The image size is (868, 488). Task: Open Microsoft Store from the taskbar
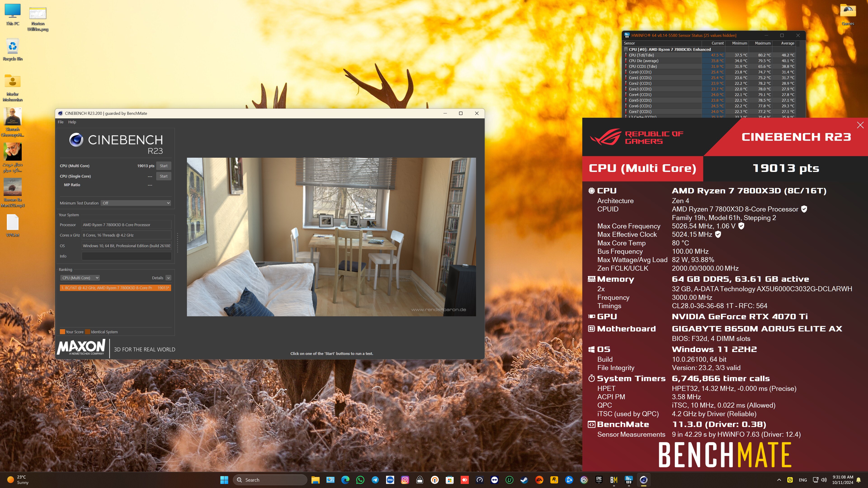pos(450,480)
